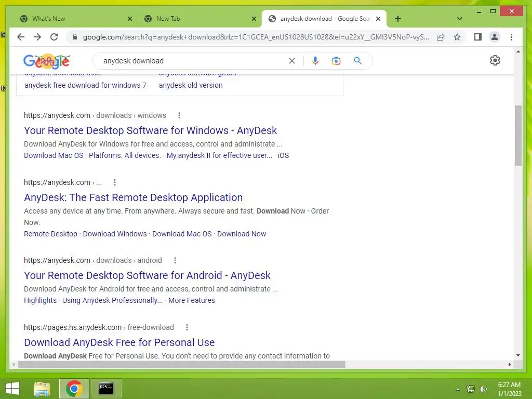Click the vertical scrollbar thumb
This screenshot has width=532, height=399.
(518, 136)
